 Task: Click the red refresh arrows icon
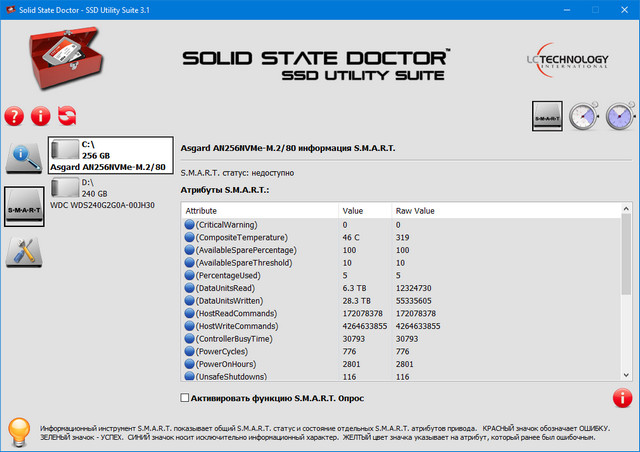point(68,116)
